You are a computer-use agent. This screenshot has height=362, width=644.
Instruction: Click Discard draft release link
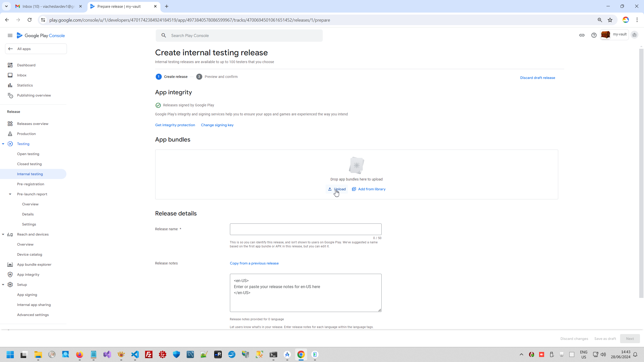[537, 78]
